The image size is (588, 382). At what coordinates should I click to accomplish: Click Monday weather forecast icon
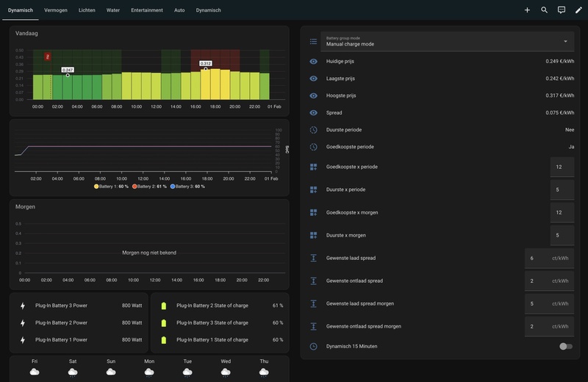(x=149, y=372)
